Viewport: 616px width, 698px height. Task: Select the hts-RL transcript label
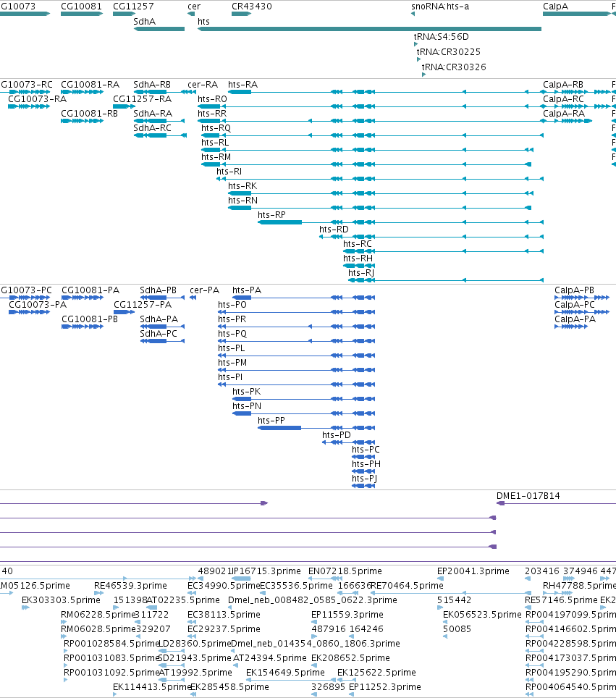point(214,143)
